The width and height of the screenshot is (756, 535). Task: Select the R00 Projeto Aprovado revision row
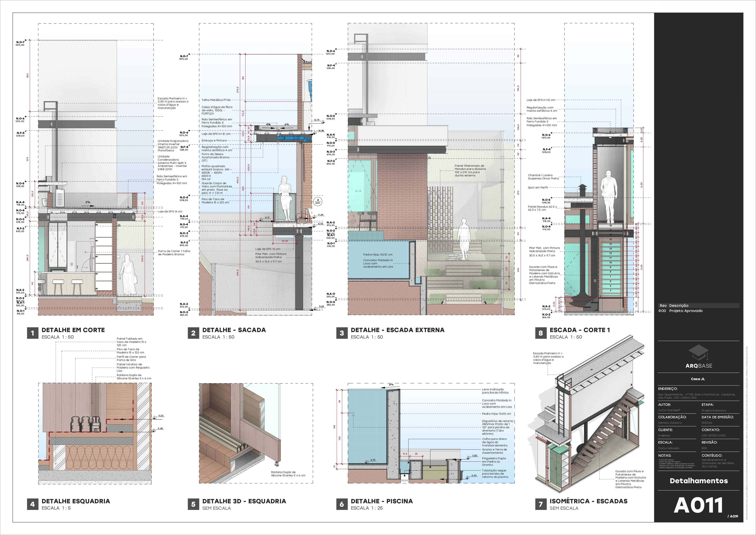(681, 311)
